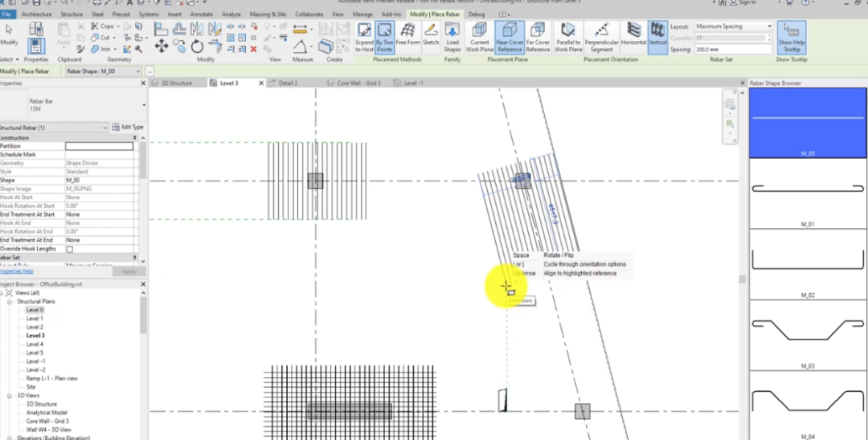Choose Horizontal placement orientation
This screenshot has height=440, width=868.
pyautogui.click(x=633, y=35)
